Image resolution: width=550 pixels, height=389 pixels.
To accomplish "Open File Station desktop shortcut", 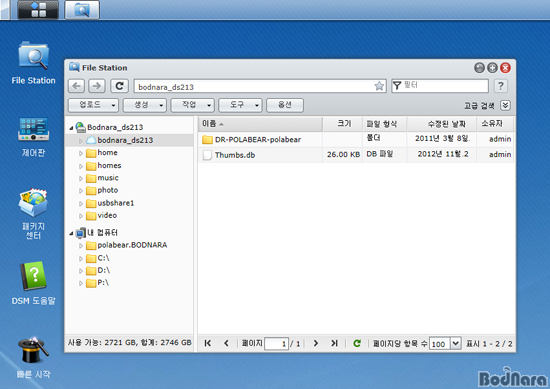I will [x=33, y=63].
